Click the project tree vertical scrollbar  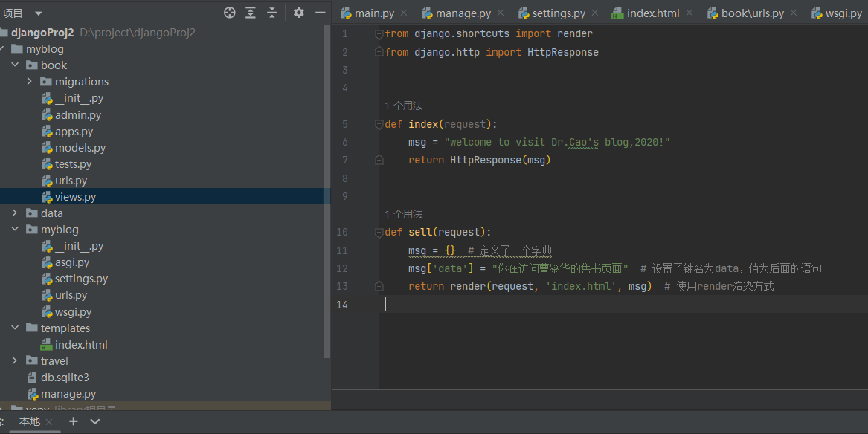[x=327, y=191]
